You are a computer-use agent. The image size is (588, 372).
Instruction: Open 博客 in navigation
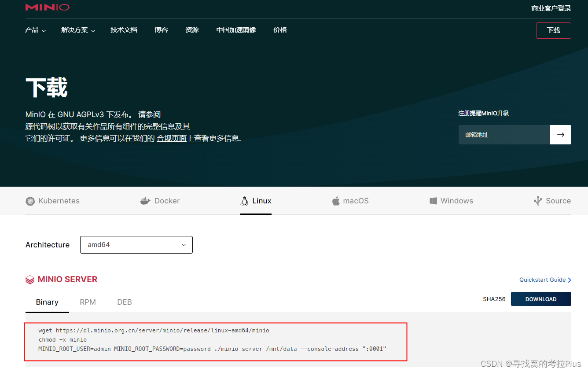pyautogui.click(x=162, y=30)
